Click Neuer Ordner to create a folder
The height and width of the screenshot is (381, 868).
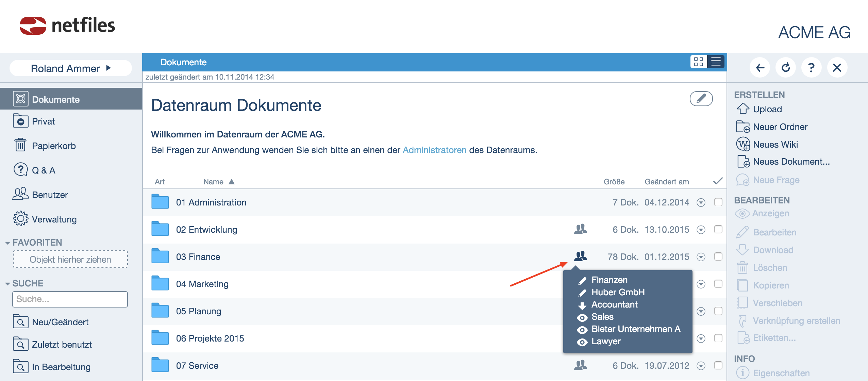780,127
